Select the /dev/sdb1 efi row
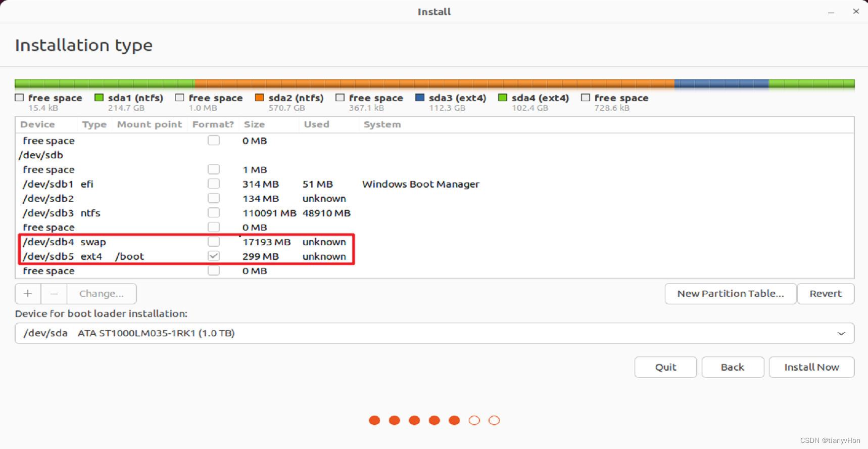The width and height of the screenshot is (868, 449). (x=435, y=184)
